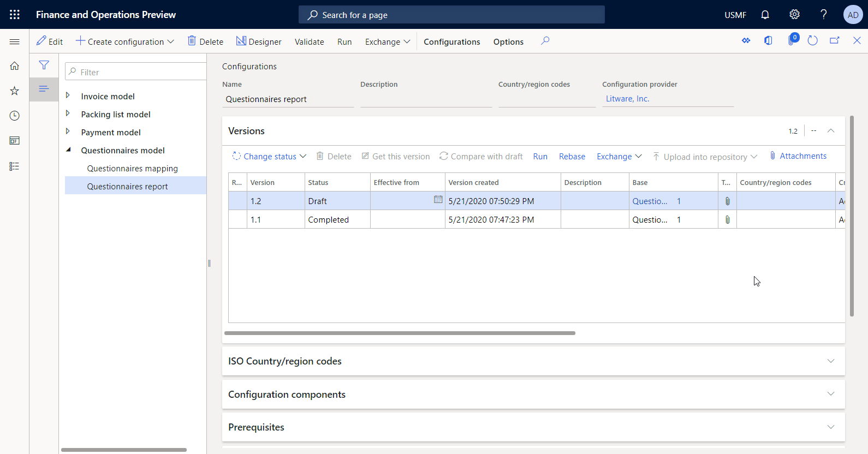Screen dimensions: 868x454
Task: Click the Litware, Inc. provider link
Action: [x=627, y=99]
